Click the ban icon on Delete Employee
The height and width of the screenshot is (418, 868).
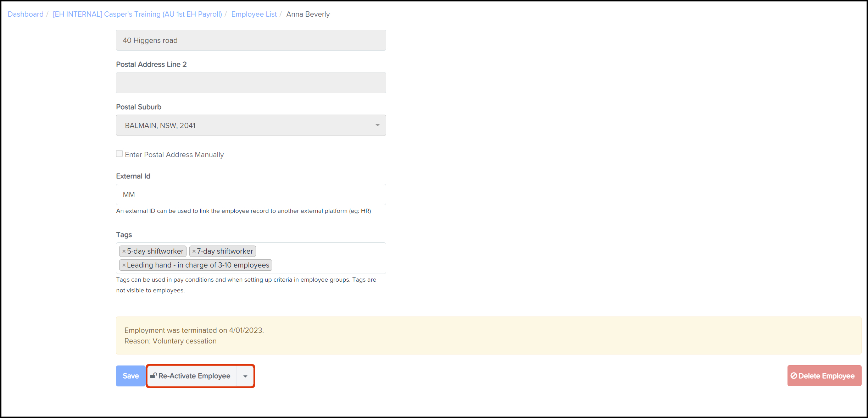pyautogui.click(x=794, y=376)
